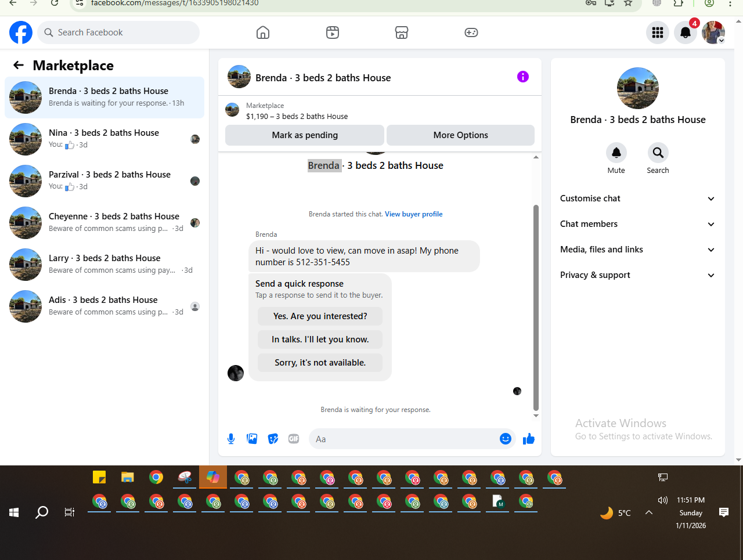The width and height of the screenshot is (743, 560).
Task: Click the Facebook logo
Action: 21,32
